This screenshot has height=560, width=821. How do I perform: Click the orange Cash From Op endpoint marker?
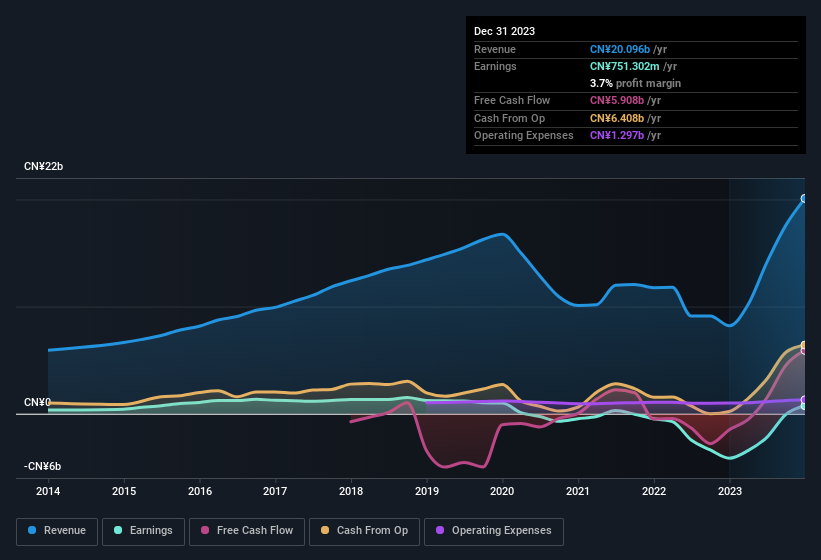tap(804, 345)
